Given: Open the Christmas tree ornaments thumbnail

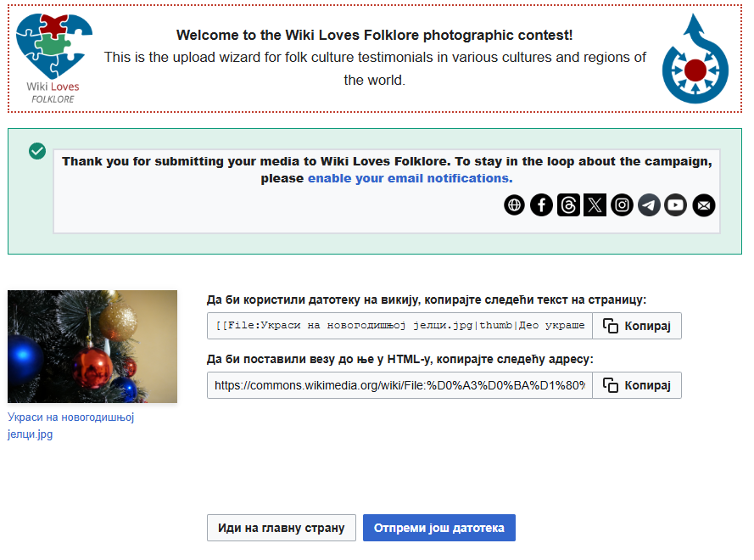Looking at the screenshot, I should point(92,346).
